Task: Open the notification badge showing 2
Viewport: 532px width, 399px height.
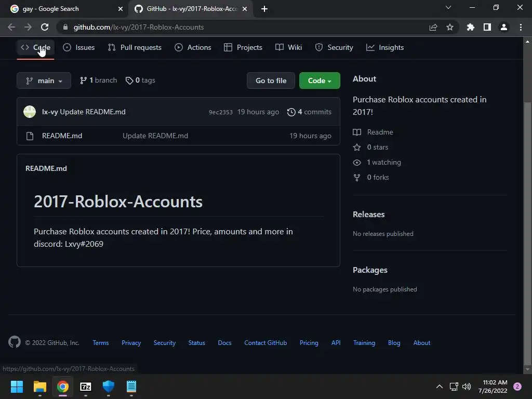Action: (x=517, y=387)
